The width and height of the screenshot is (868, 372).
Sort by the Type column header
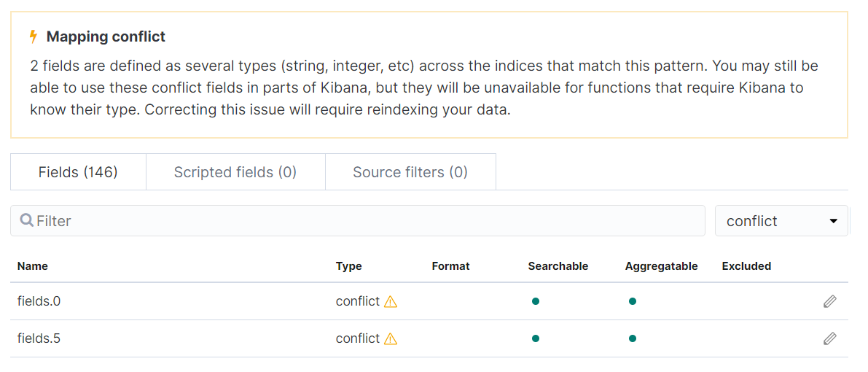click(x=349, y=266)
